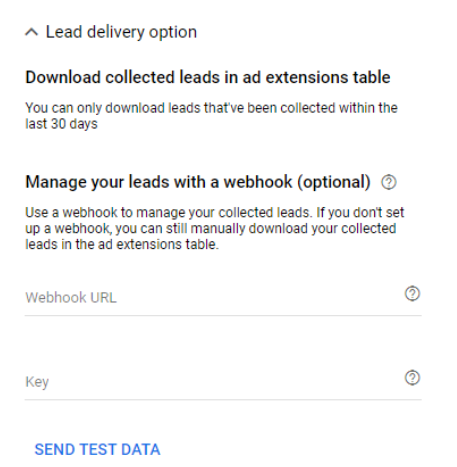
Task: Show help for the Key field
Action: (412, 378)
